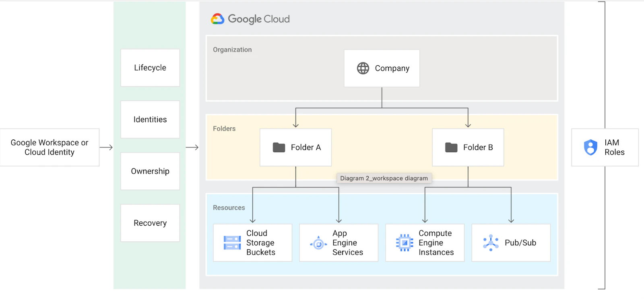Image resolution: width=644 pixels, height=299 pixels.
Task: Click the IAM Roles shield icon
Action: click(x=590, y=147)
